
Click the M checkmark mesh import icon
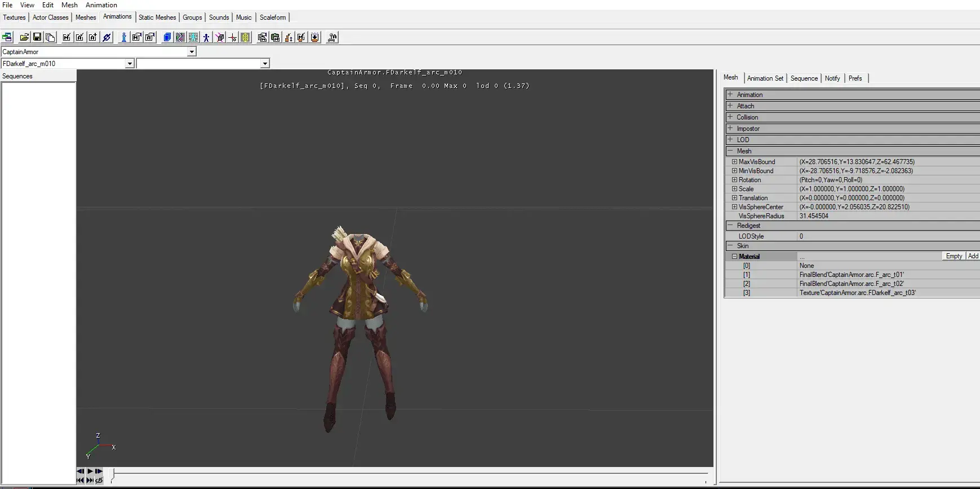pos(66,37)
